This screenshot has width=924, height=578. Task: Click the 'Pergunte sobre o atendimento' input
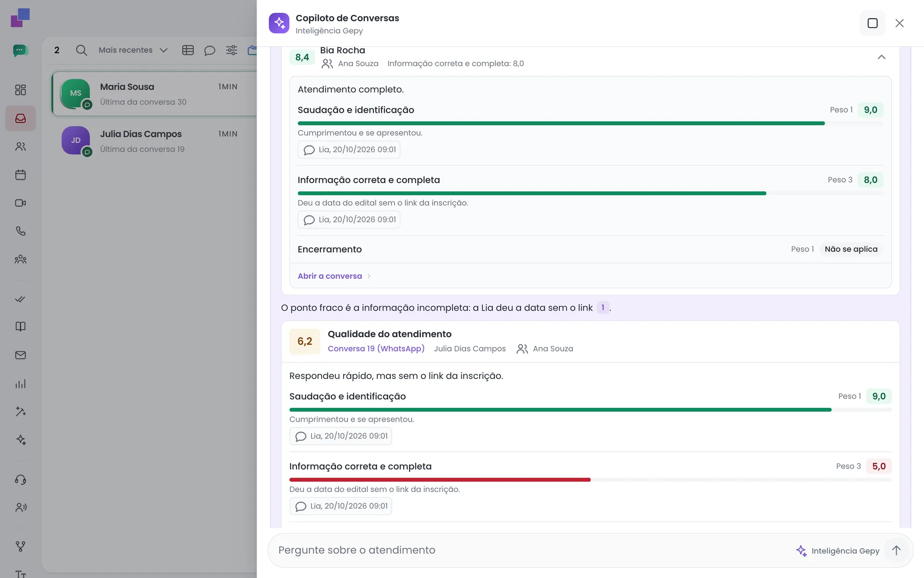pos(531,550)
